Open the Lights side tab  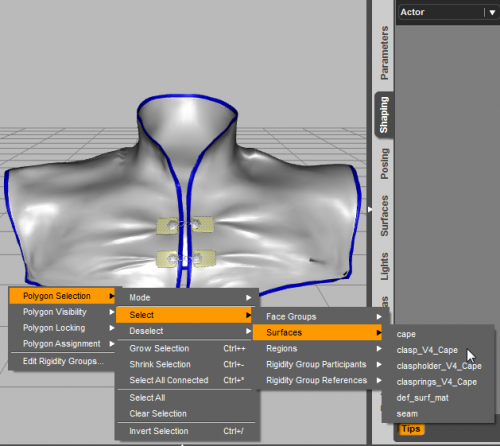pos(384,266)
